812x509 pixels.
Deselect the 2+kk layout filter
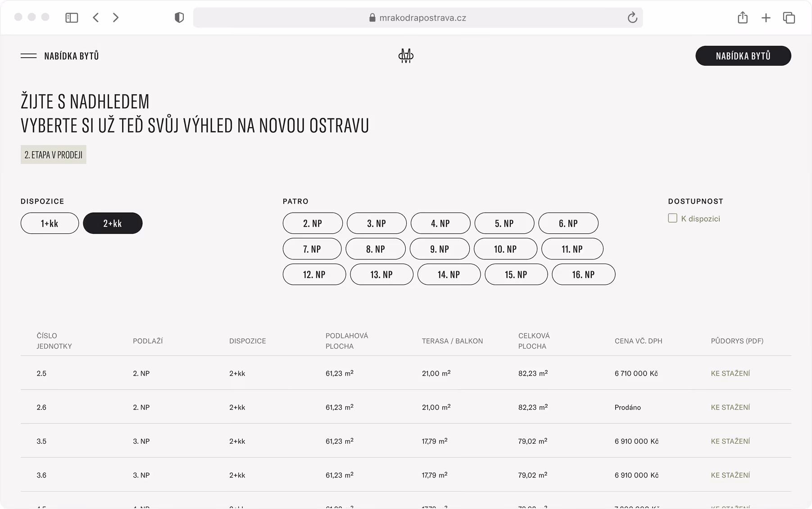tap(113, 223)
